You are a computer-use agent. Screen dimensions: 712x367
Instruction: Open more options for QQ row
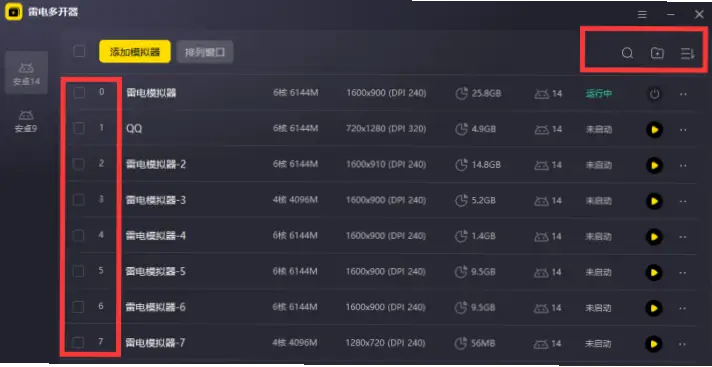tap(683, 130)
